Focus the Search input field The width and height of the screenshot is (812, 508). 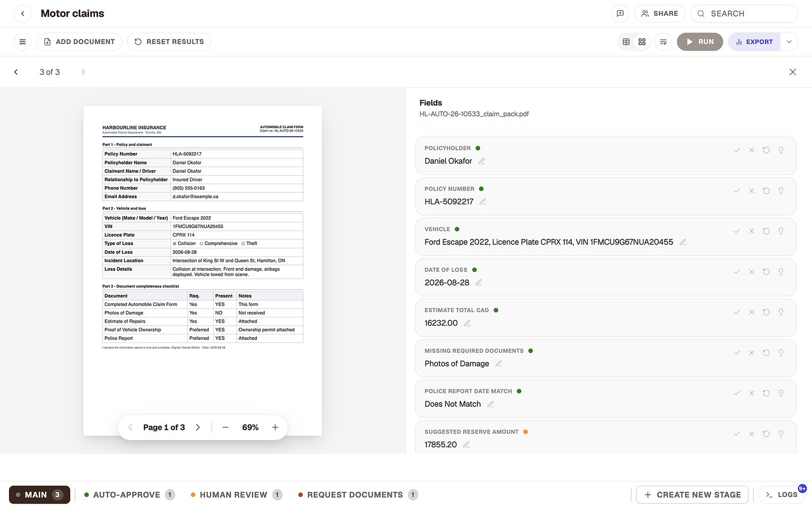coord(744,14)
